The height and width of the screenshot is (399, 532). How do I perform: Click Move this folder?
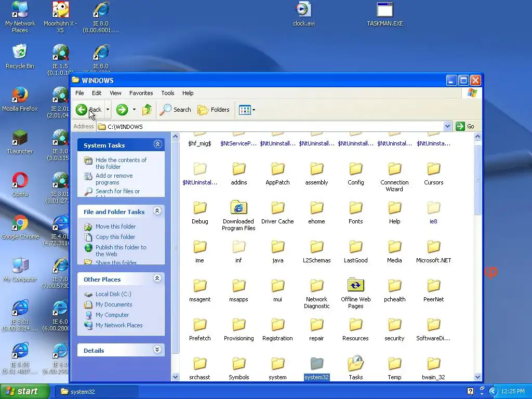point(115,227)
